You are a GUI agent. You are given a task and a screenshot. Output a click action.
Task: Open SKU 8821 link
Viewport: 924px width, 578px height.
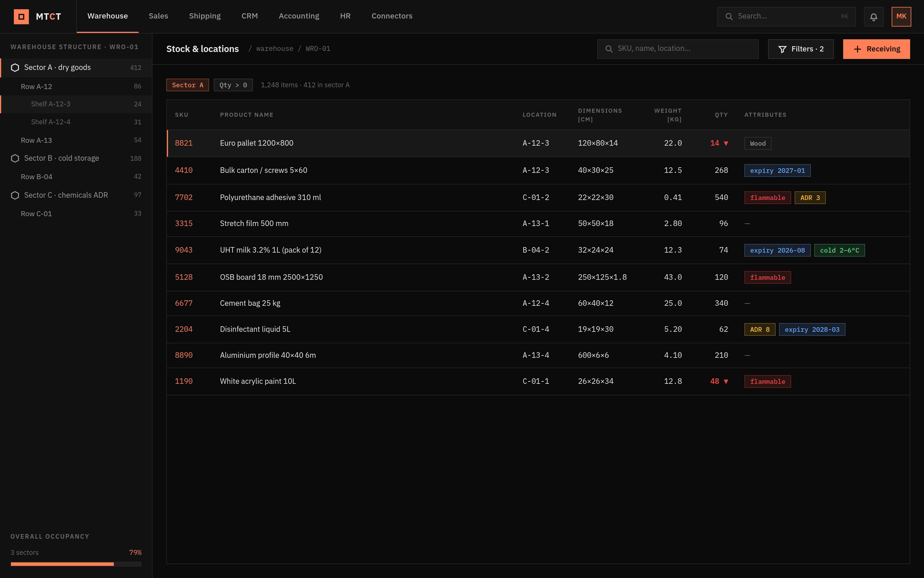click(184, 143)
